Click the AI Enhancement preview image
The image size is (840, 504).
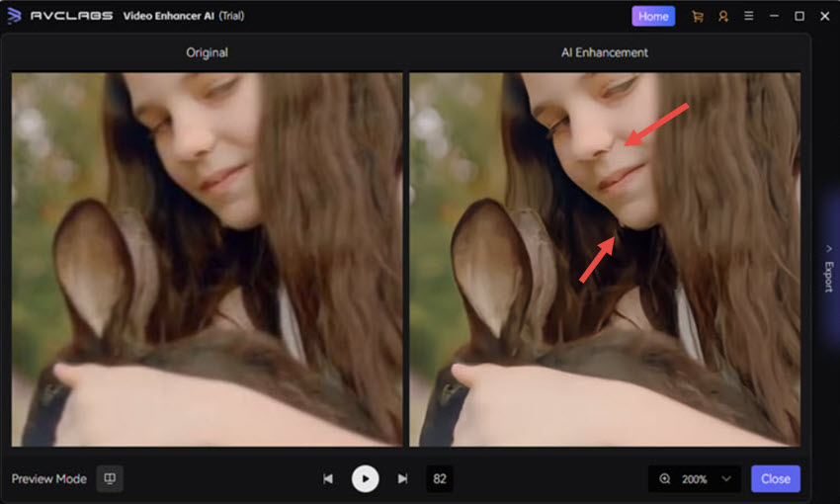(605, 259)
